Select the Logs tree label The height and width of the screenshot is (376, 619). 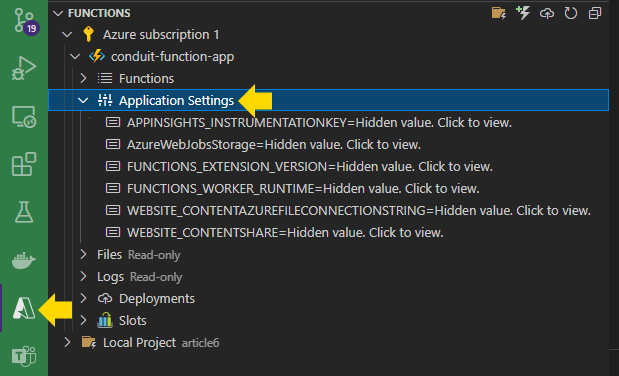pyautogui.click(x=111, y=277)
